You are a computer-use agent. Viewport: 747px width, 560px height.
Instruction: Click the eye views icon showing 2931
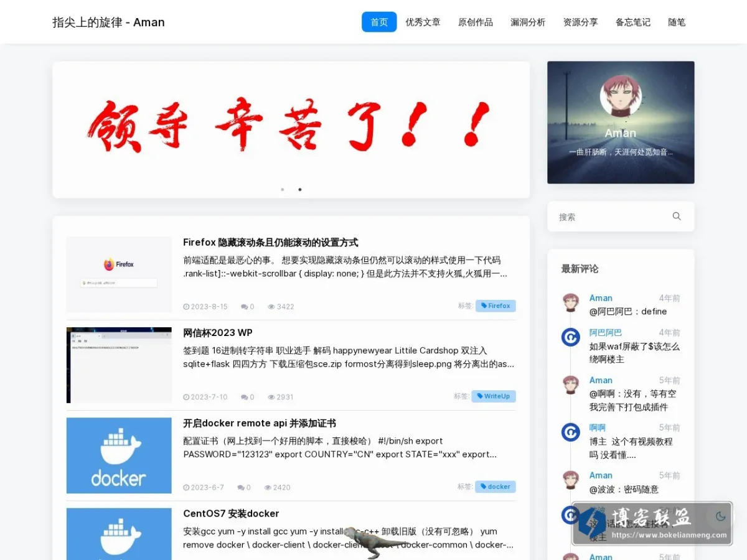point(271,397)
